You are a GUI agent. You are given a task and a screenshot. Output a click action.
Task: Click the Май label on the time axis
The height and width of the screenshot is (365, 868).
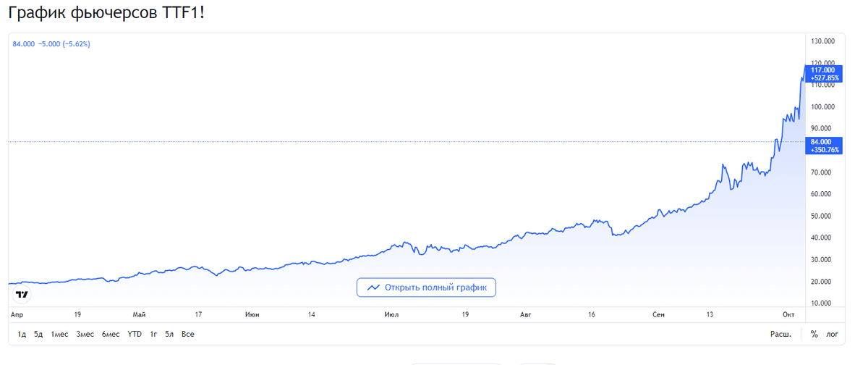tap(140, 314)
